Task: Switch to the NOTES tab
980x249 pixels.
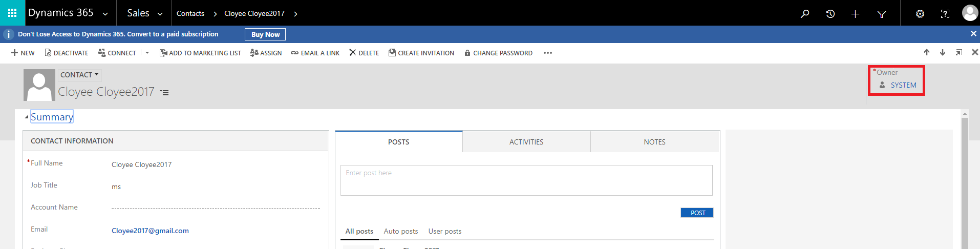Action: tap(654, 142)
